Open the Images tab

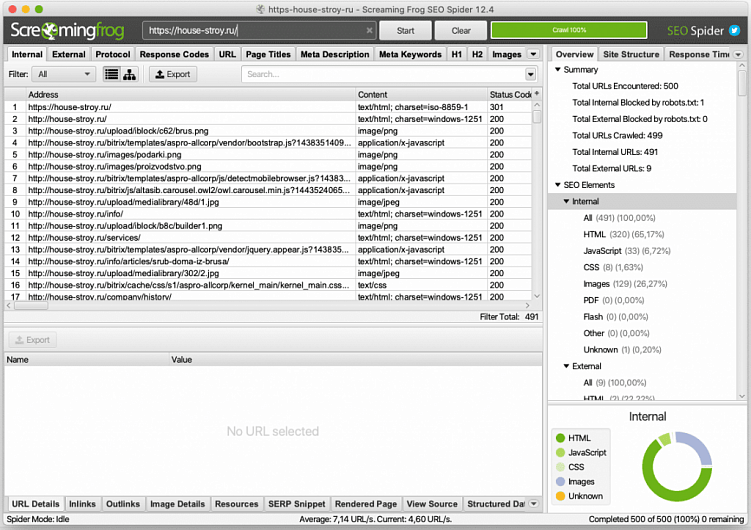[506, 55]
